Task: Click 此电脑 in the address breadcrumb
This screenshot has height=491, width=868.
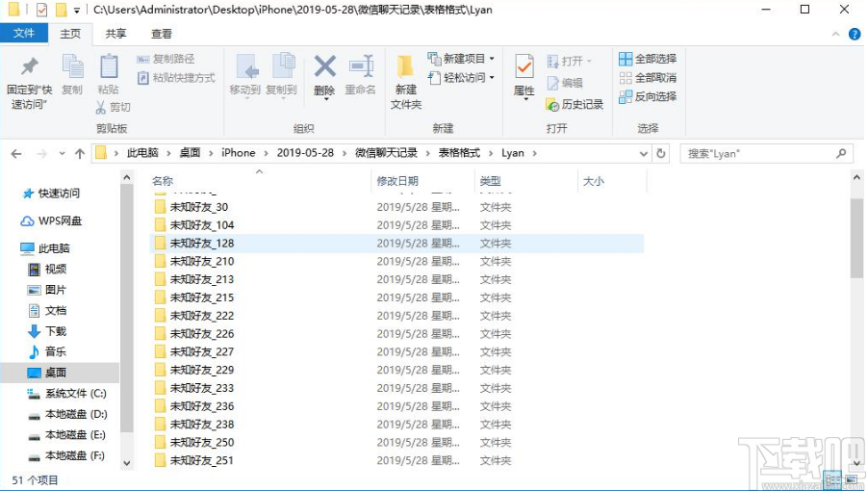Action: [142, 153]
